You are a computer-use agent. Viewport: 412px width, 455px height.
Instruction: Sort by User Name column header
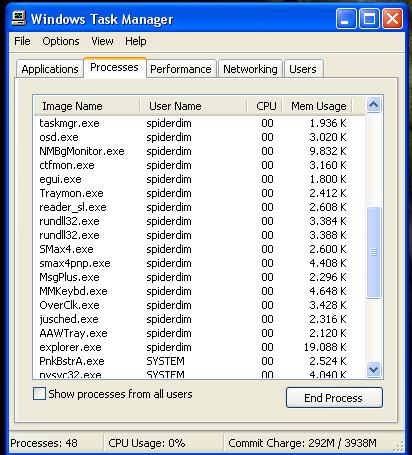(193, 106)
